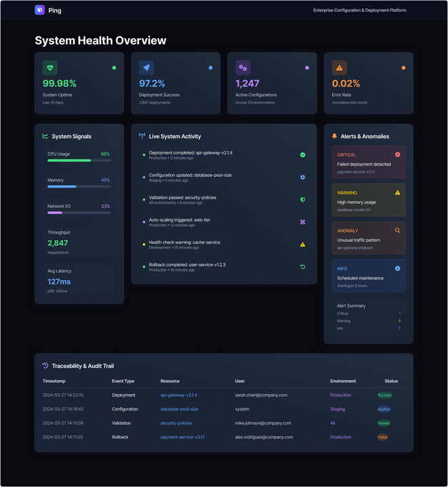Screen dimensions: 448x487
Task: Click the red X icon on CRITICAL alert
Action: click(397, 154)
